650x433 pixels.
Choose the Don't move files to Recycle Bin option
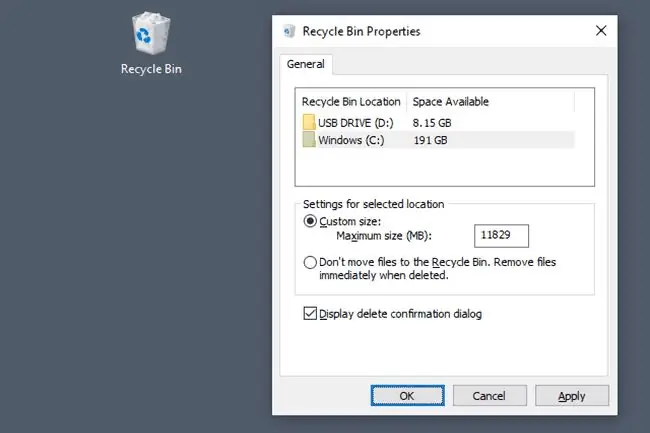pyautogui.click(x=310, y=262)
